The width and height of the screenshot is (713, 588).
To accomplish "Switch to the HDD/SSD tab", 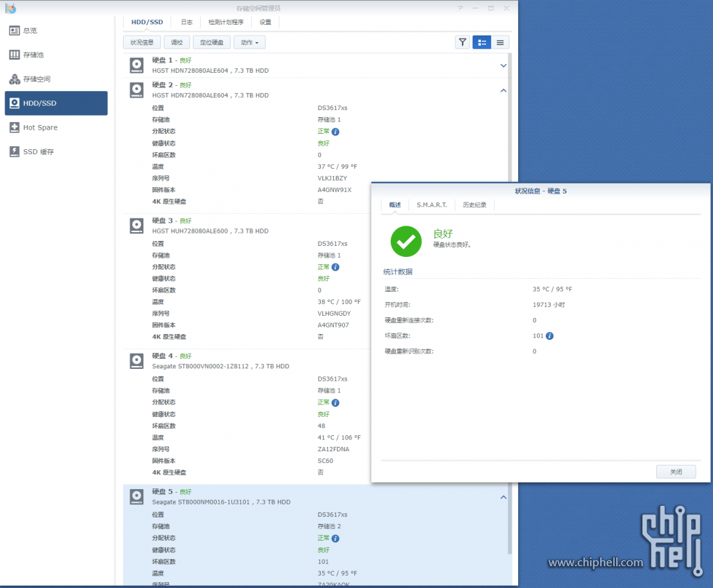I will pos(147,22).
